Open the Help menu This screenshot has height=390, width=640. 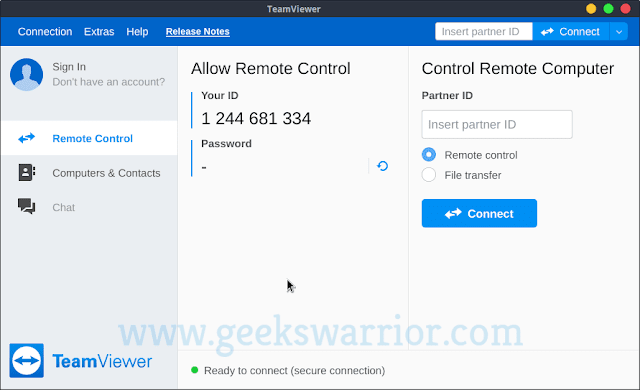point(137,31)
